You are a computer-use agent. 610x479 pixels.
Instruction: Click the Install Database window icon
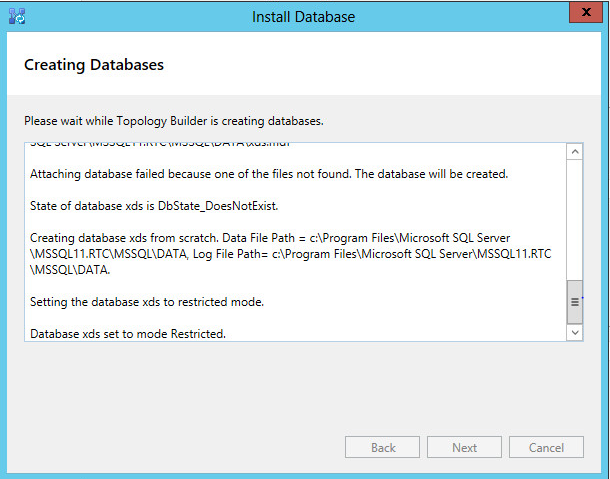pyautogui.click(x=18, y=17)
